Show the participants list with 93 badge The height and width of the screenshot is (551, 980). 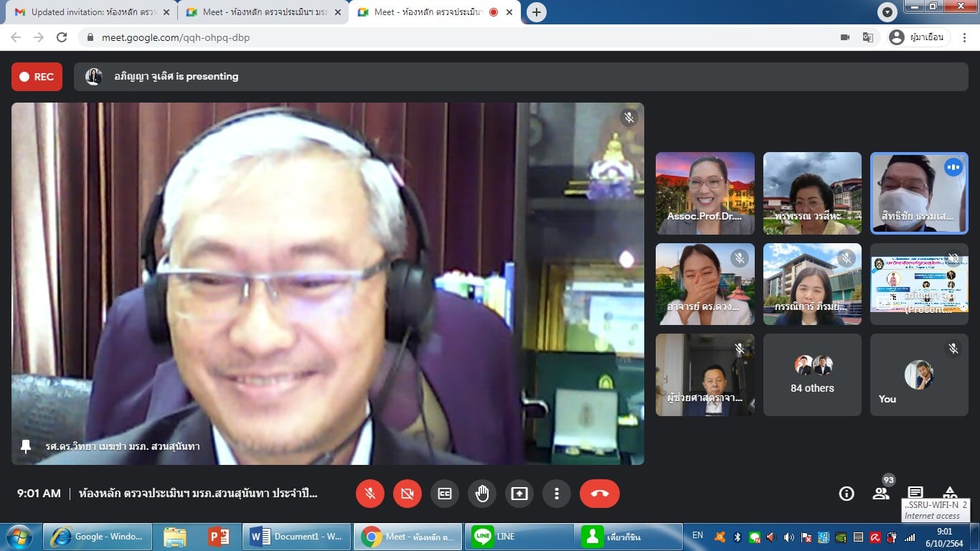click(881, 493)
